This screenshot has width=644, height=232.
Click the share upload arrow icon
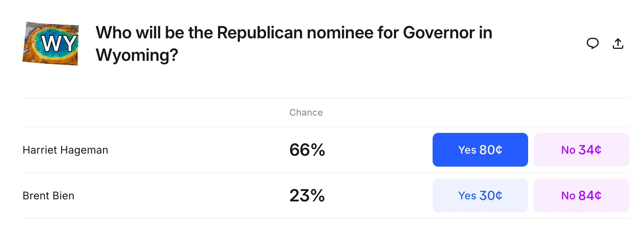tap(618, 43)
